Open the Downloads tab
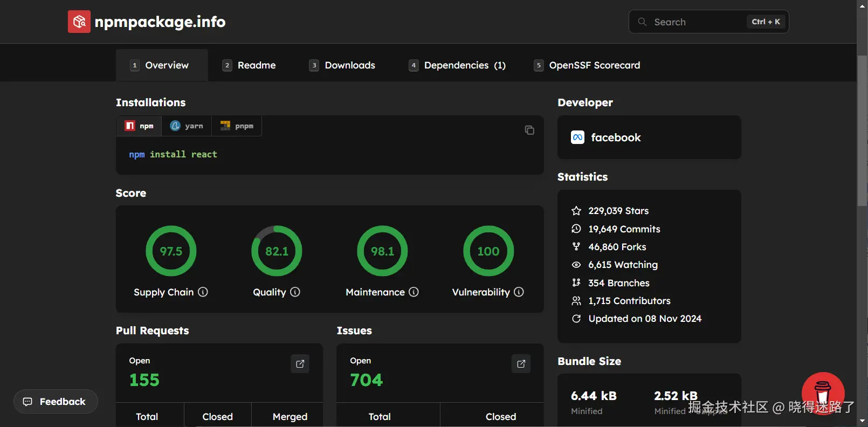The image size is (868, 427). click(x=343, y=65)
